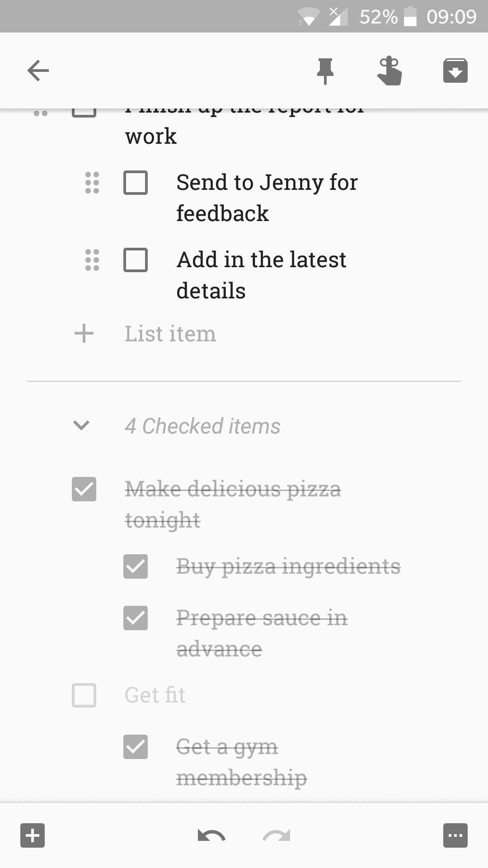The width and height of the screenshot is (488, 868).
Task: Tap the back arrow icon
Action: click(x=38, y=71)
